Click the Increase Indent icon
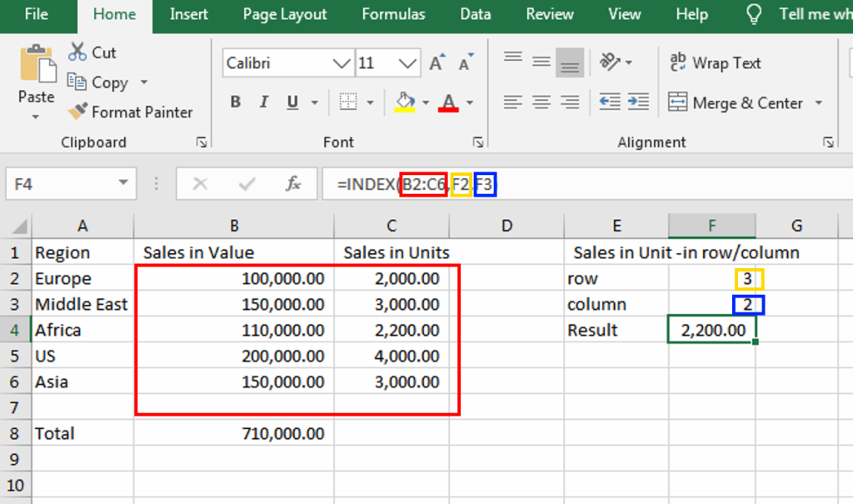 638,102
